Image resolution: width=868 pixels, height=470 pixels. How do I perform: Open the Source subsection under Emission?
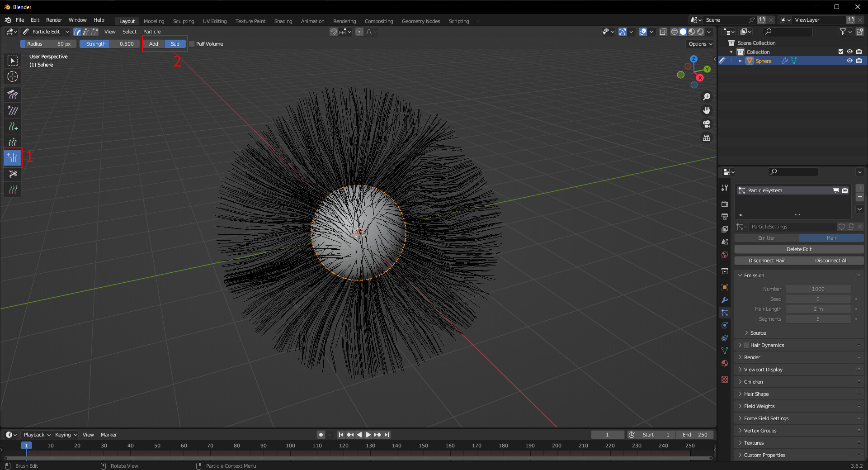coord(758,332)
